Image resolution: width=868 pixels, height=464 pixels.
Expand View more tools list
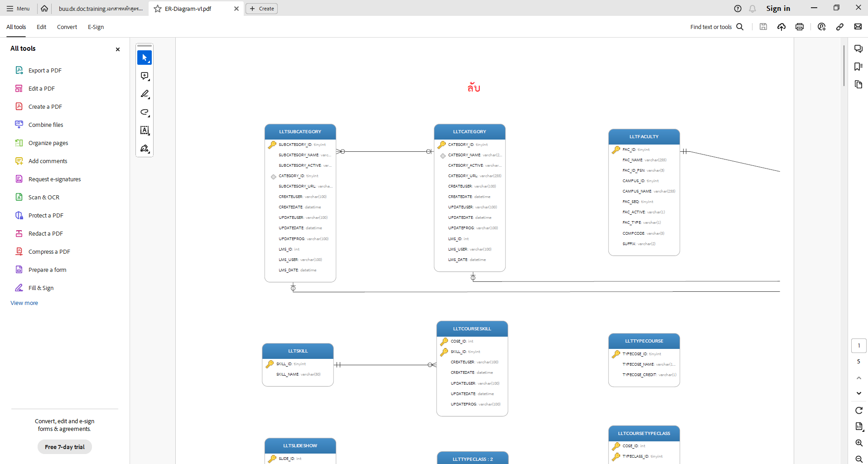[x=24, y=303]
